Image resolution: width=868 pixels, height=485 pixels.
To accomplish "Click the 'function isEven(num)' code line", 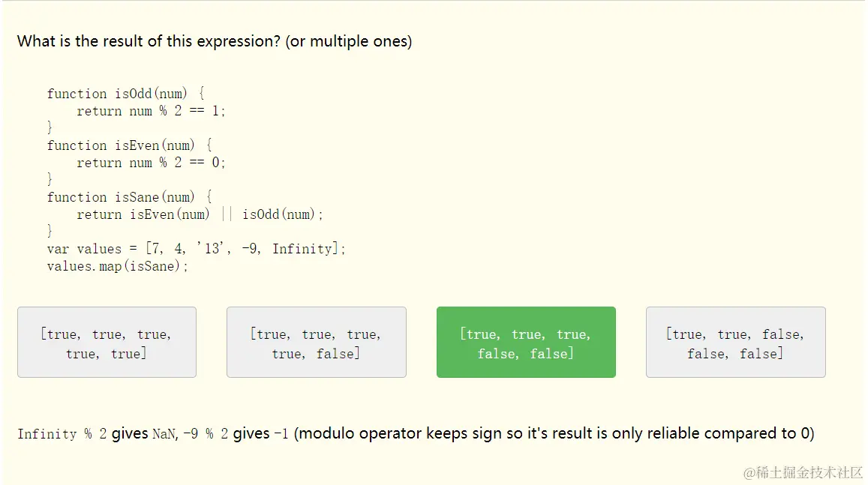I will point(130,145).
